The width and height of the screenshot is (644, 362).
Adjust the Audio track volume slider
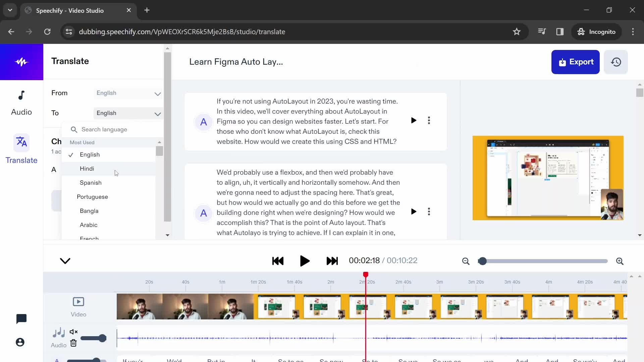coord(94,338)
